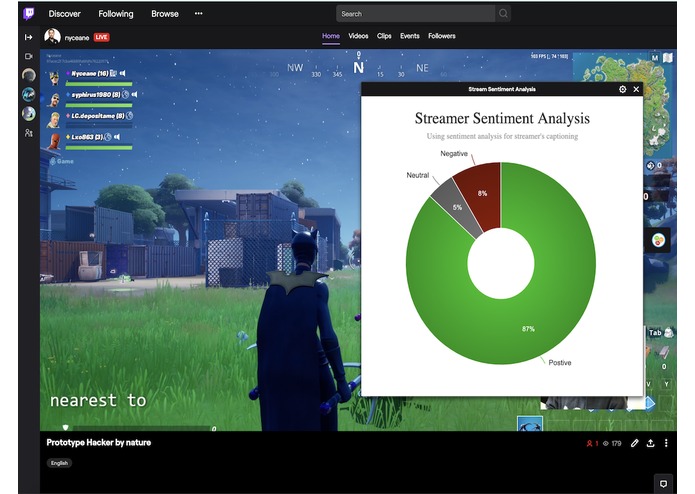Click the eye view count showing 179

[612, 443]
